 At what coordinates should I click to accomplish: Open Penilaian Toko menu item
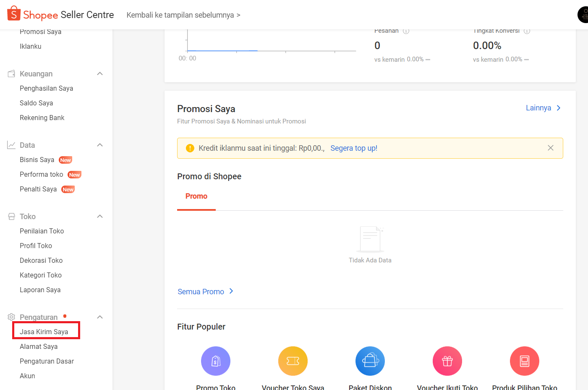pos(42,231)
